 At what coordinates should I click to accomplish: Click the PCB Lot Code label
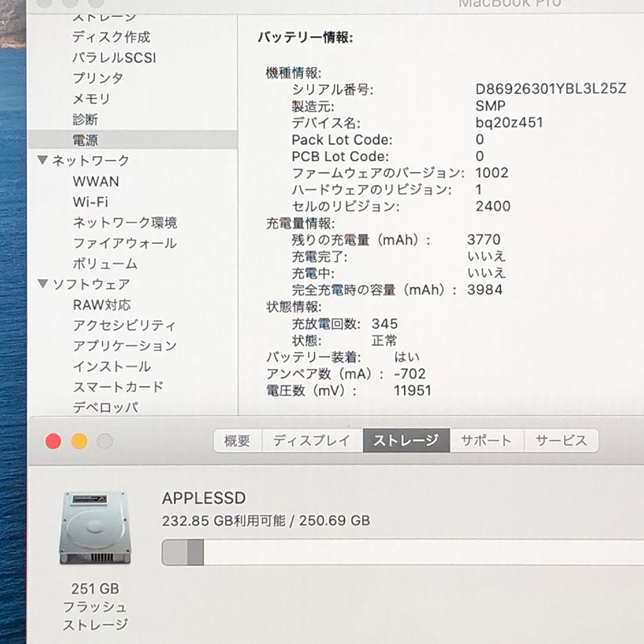(339, 156)
